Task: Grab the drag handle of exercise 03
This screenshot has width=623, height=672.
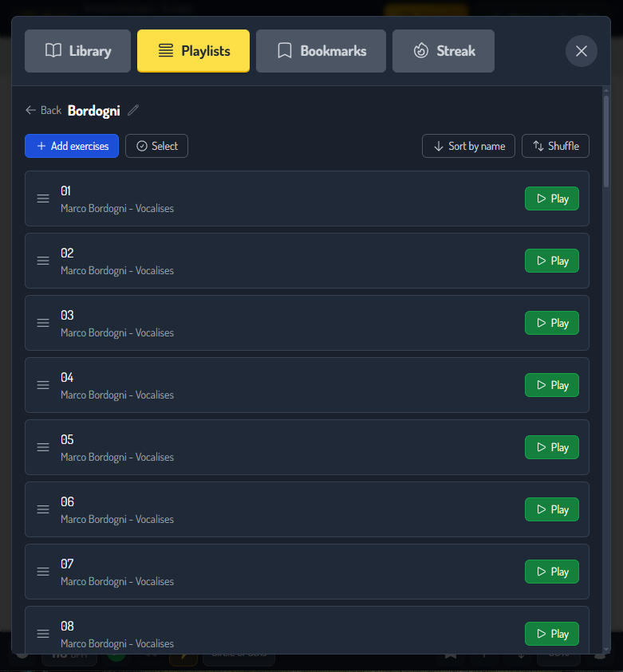Action: (x=43, y=323)
